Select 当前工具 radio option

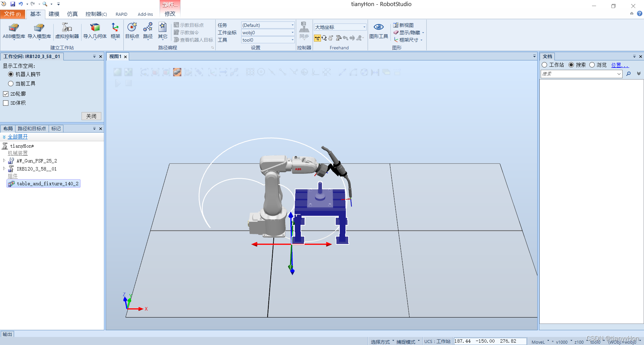click(x=11, y=84)
